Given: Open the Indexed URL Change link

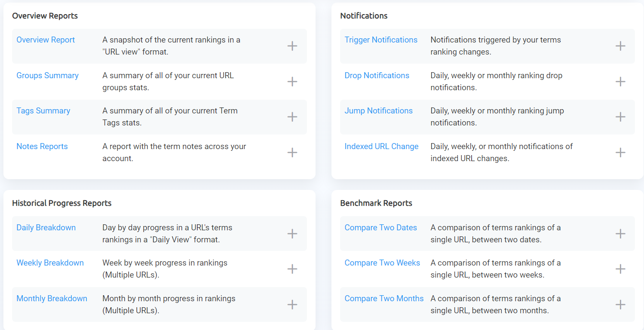Looking at the screenshot, I should click(x=381, y=147).
